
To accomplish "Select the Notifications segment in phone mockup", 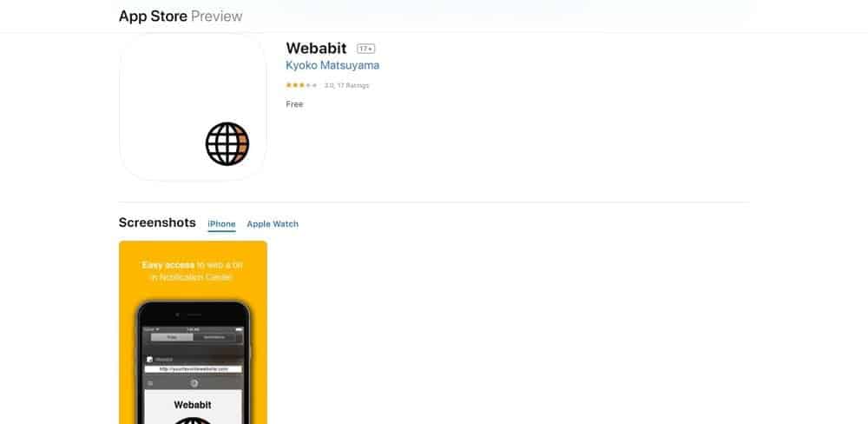I will tap(214, 337).
